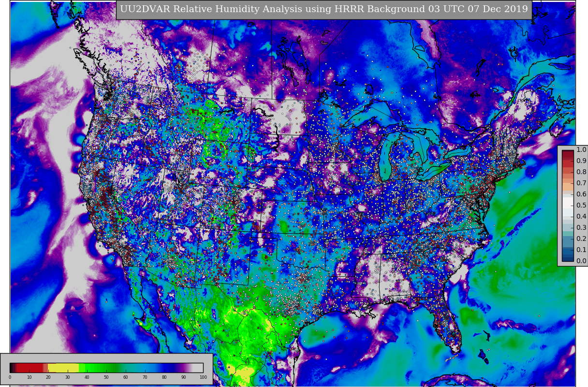The height and width of the screenshot is (387, 588).
Task: Pick the red segment of humidity colorbar
Action: point(29,368)
